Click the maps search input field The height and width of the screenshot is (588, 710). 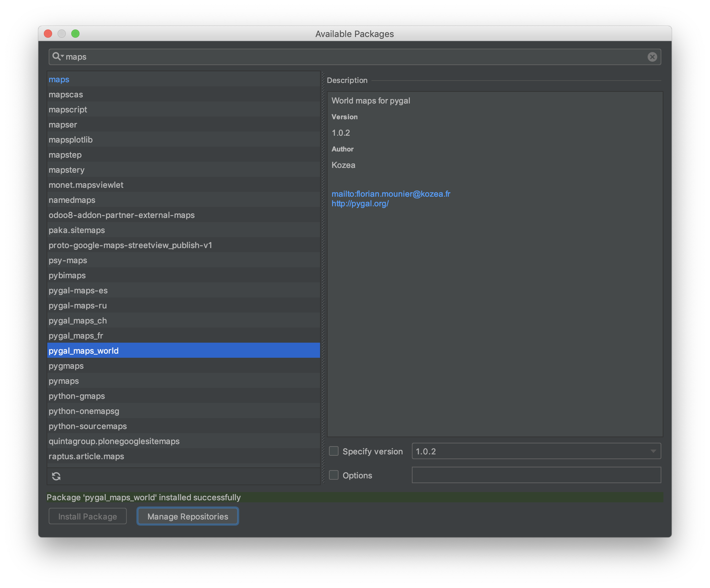[x=343, y=57]
